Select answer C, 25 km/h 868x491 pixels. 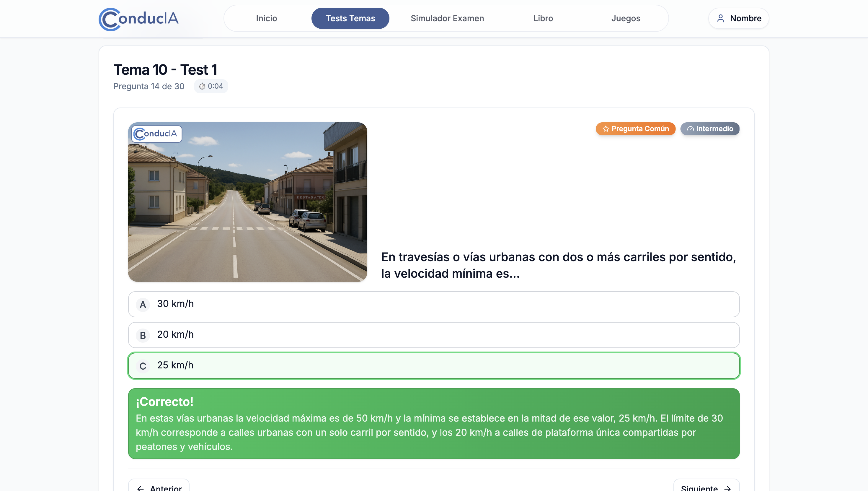[x=433, y=365]
